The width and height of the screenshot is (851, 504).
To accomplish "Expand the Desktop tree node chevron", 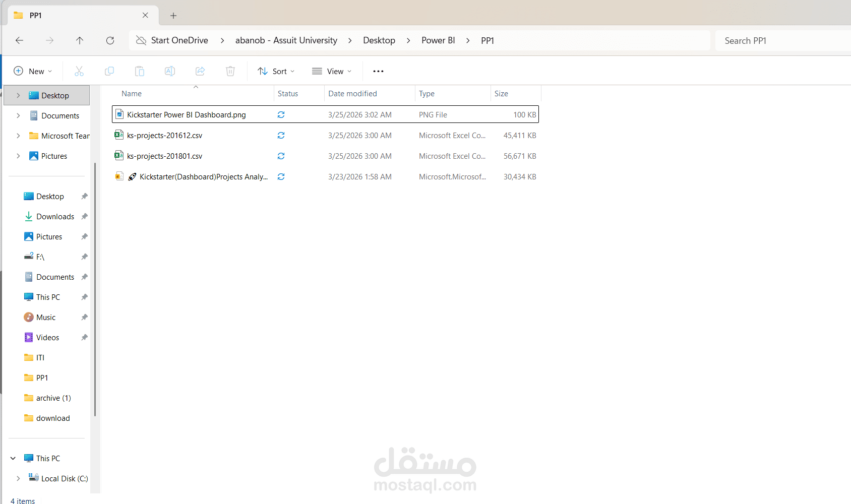I will point(18,95).
